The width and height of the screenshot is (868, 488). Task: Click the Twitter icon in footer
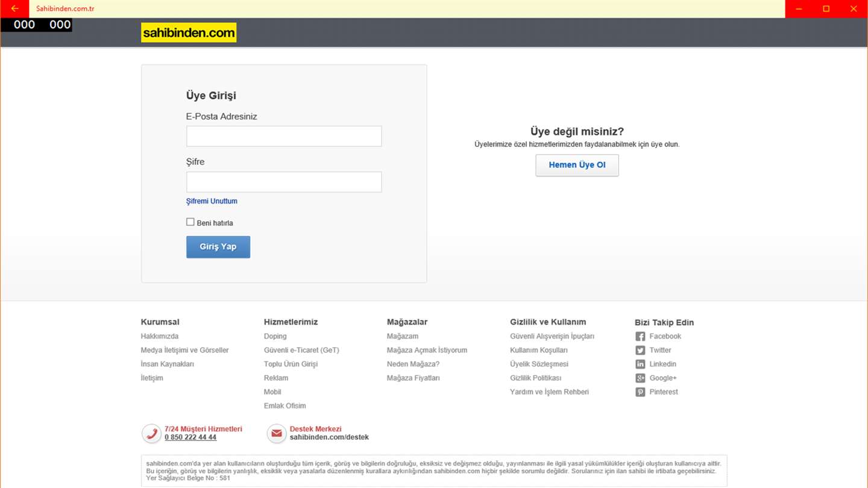(640, 351)
